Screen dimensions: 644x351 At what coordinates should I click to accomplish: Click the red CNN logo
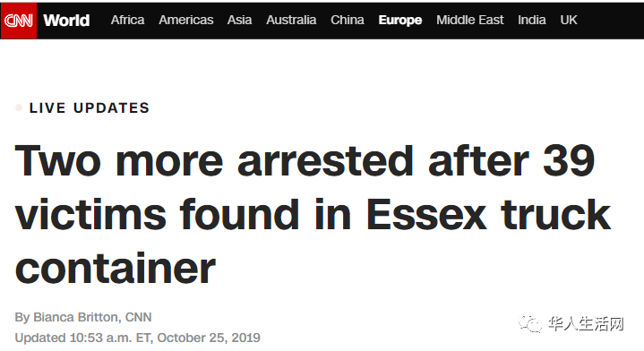19,20
